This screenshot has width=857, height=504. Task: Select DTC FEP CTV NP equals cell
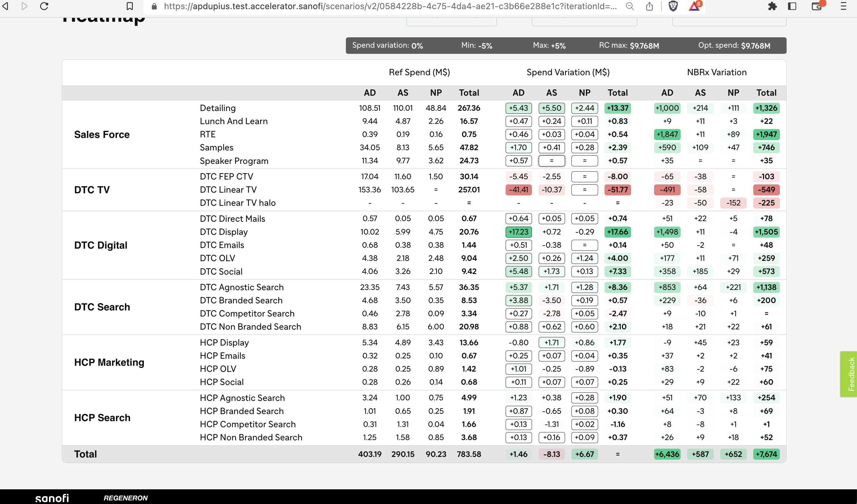pyautogui.click(x=585, y=176)
